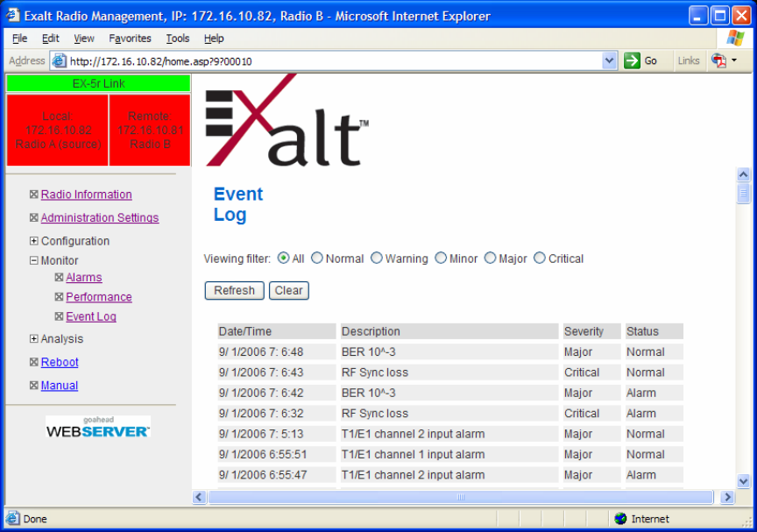Select the Normal viewing filter
Screen dimensions: 757x532
(x=316, y=259)
